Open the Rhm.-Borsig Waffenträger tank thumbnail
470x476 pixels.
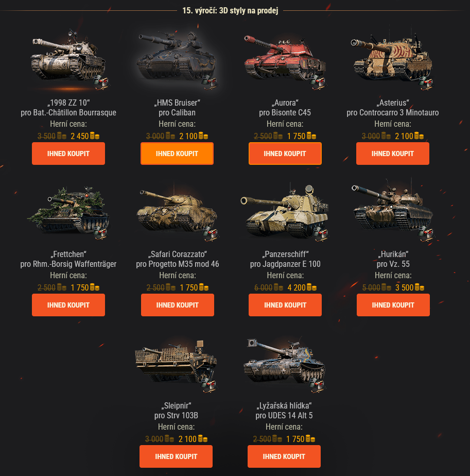(x=68, y=211)
